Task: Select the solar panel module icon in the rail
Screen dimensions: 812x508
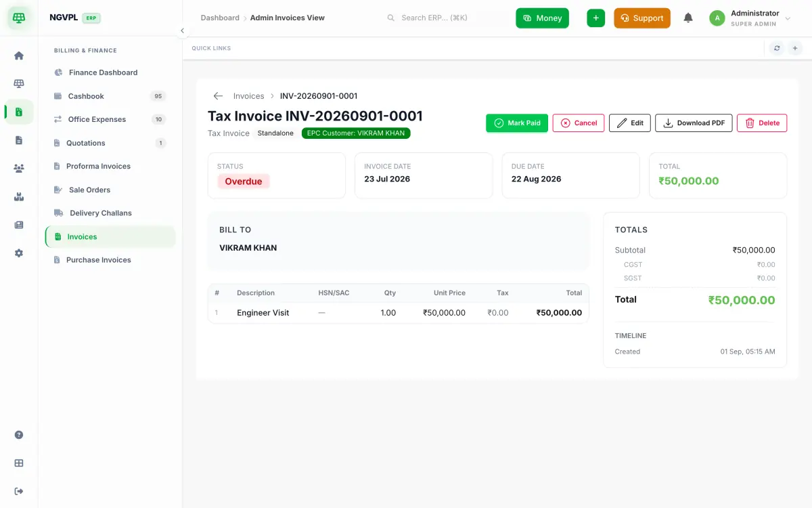Action: [19, 84]
